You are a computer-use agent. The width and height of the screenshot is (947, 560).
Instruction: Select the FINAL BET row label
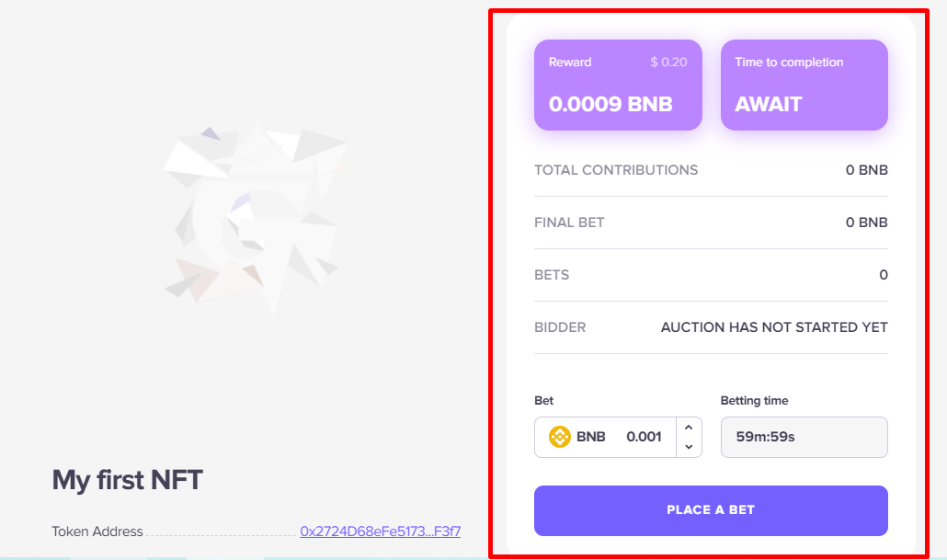pyautogui.click(x=569, y=223)
